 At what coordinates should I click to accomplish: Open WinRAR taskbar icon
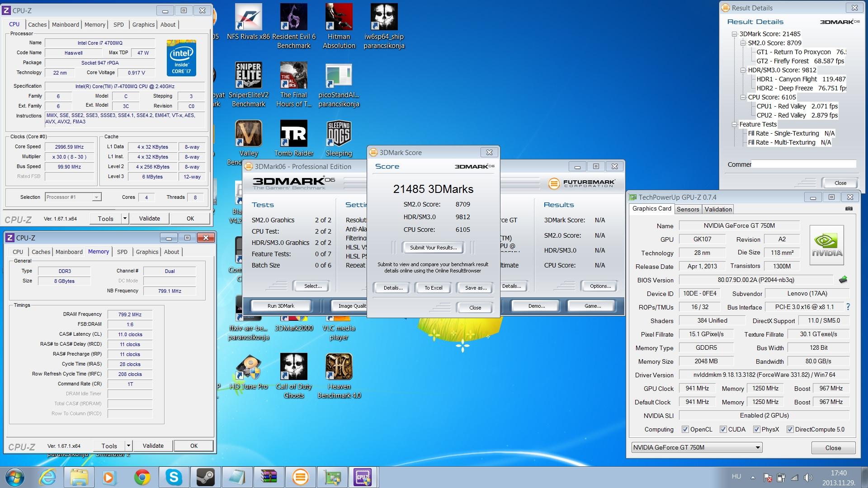tap(269, 477)
